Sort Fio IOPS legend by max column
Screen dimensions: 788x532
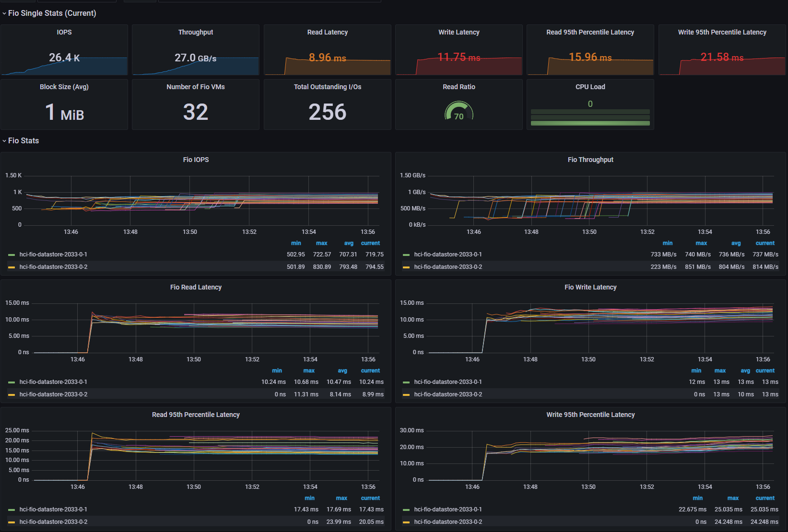[322, 243]
